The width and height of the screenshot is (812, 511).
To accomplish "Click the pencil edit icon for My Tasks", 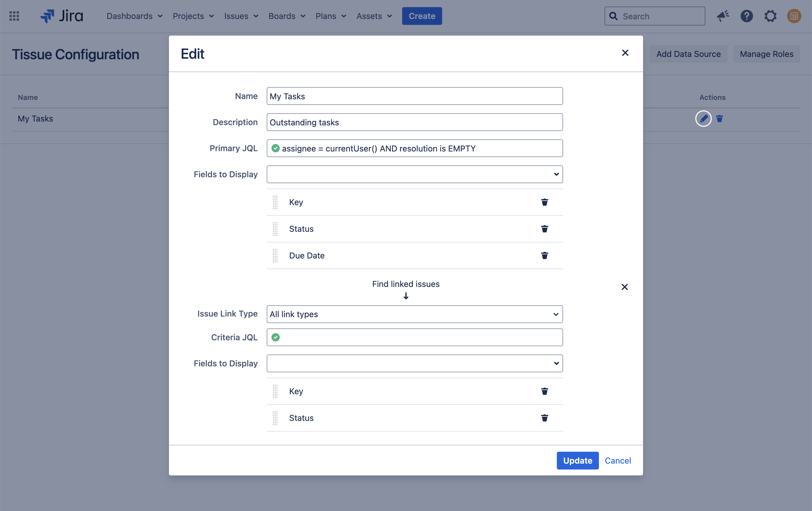I will [x=703, y=119].
